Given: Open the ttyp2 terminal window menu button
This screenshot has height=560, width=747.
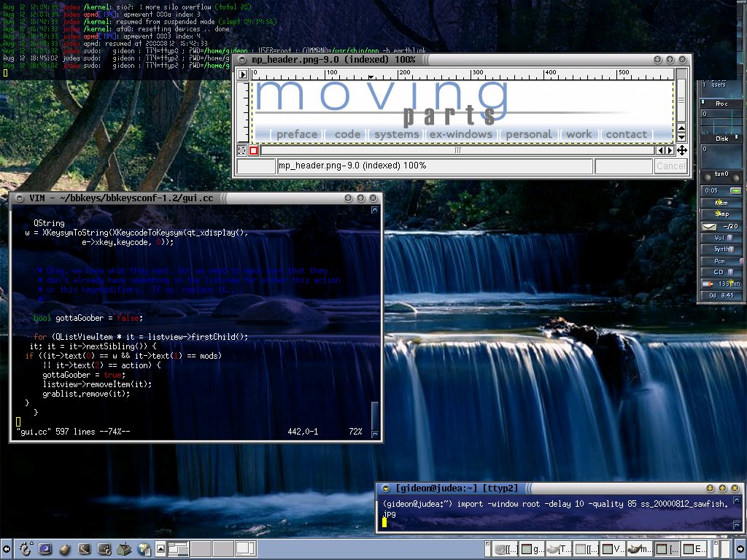Looking at the screenshot, I should 386,488.
